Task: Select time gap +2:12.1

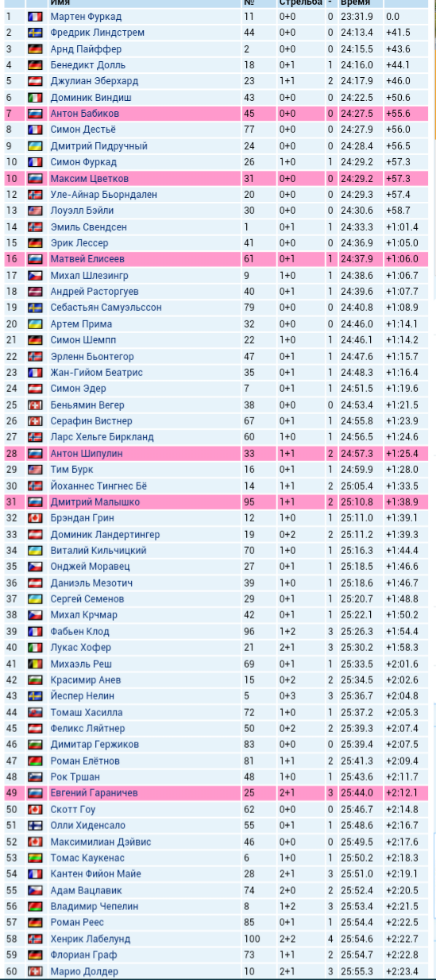Action: (x=403, y=792)
